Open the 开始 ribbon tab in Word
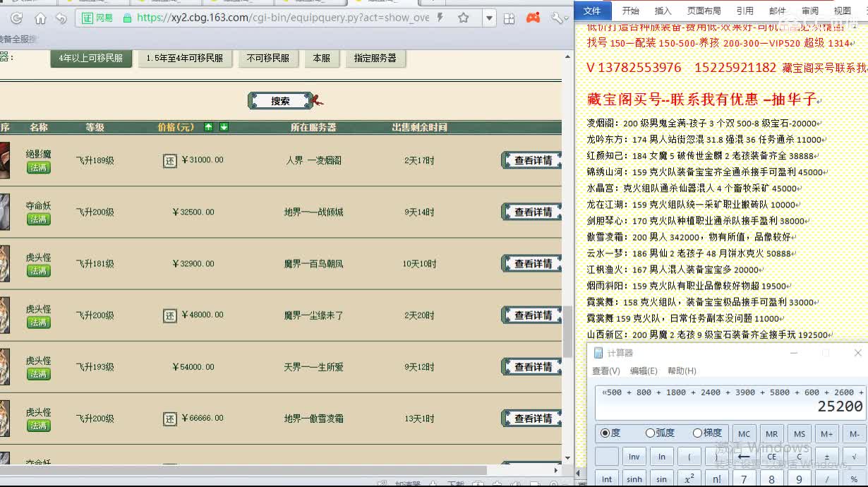 630,11
